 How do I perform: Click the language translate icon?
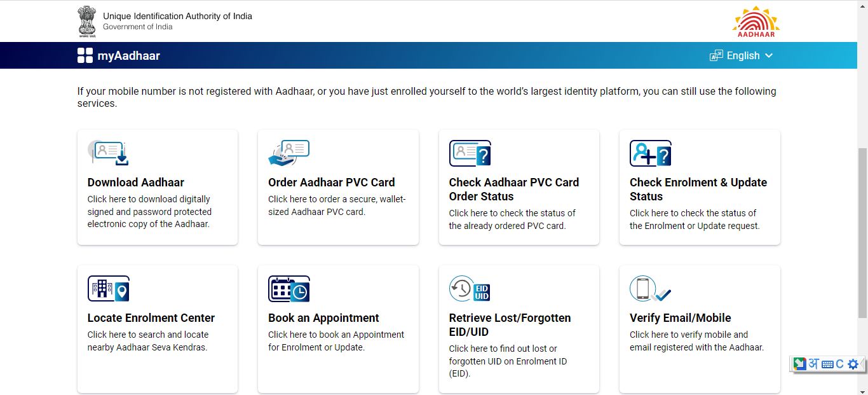[x=716, y=55]
